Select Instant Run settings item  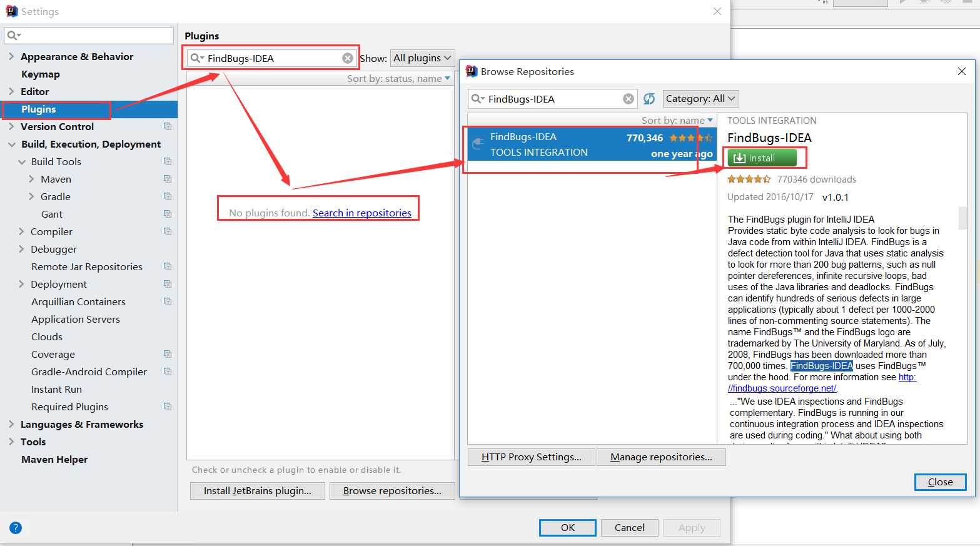coord(56,389)
